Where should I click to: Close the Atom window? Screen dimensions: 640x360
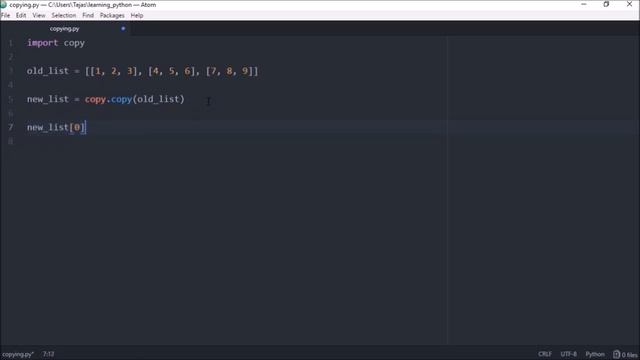[629, 4]
